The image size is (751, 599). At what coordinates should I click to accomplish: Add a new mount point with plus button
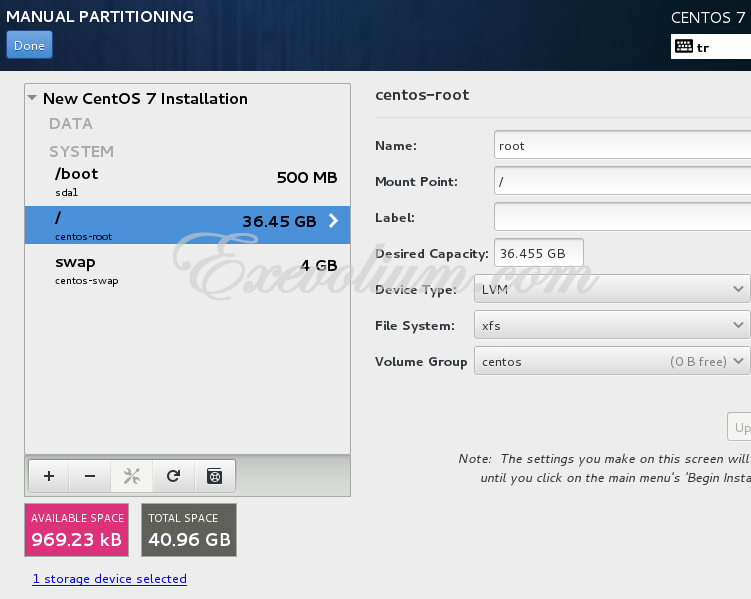tap(49, 476)
